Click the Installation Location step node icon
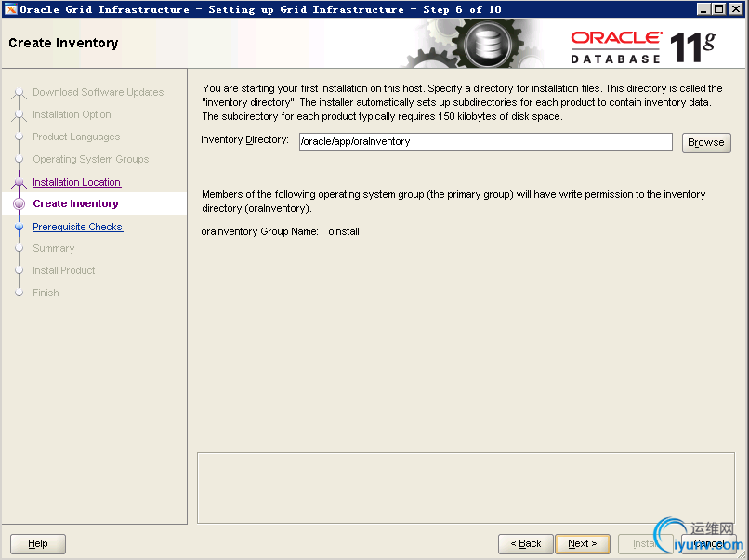This screenshot has height=560, width=749. coord(20,182)
